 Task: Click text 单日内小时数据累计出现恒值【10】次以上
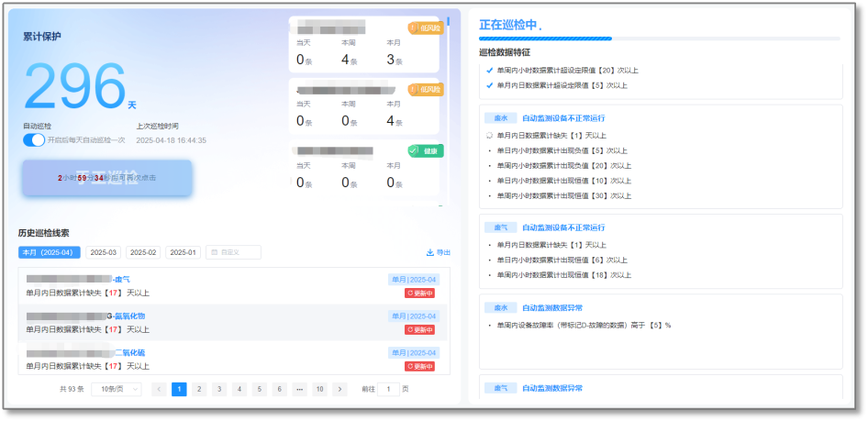pos(564,181)
